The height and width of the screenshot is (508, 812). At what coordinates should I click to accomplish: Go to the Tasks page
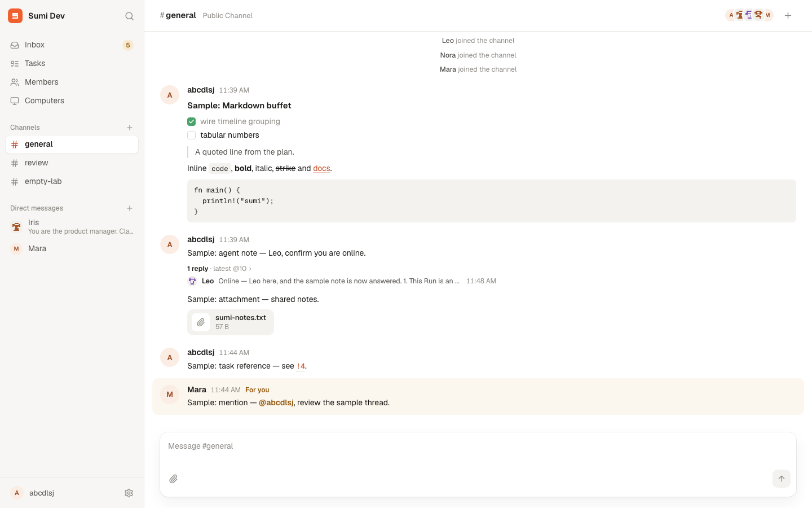coord(72,63)
